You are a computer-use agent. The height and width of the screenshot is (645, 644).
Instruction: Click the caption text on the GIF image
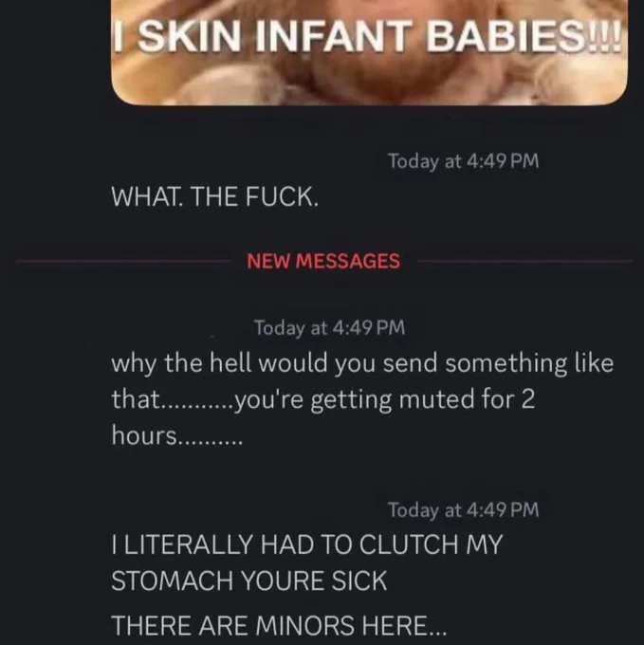(368, 35)
